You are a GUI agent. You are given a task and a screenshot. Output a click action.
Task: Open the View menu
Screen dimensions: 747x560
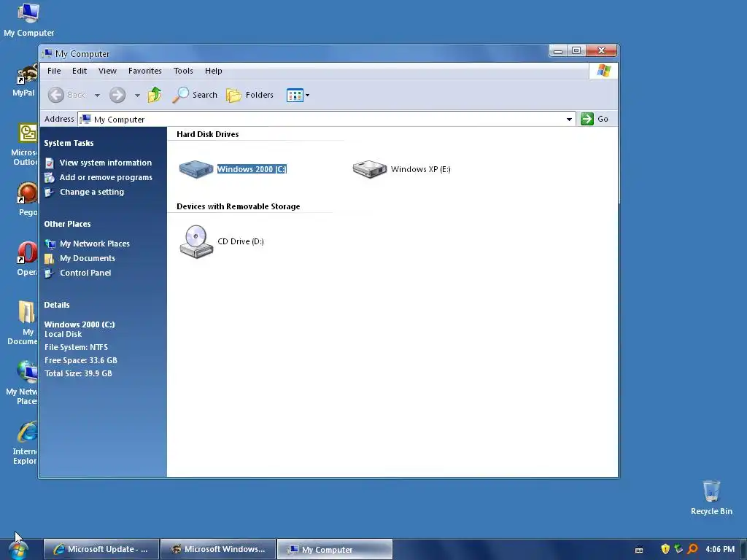pyautogui.click(x=107, y=71)
